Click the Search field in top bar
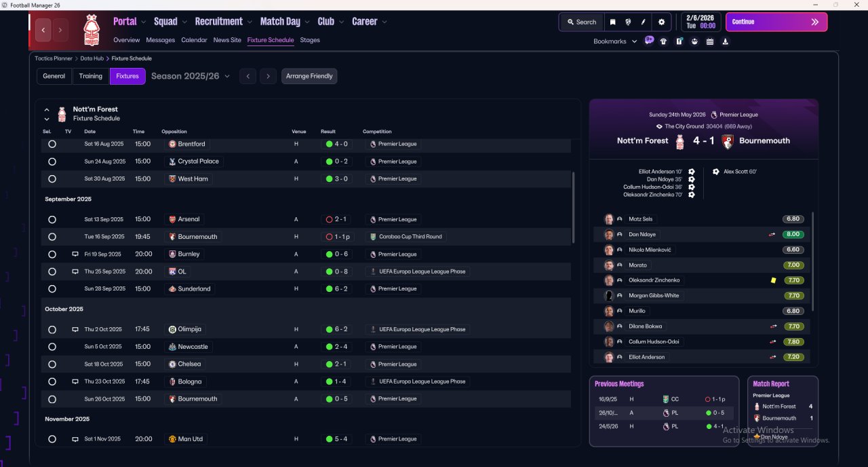The width and height of the screenshot is (868, 467). point(581,22)
